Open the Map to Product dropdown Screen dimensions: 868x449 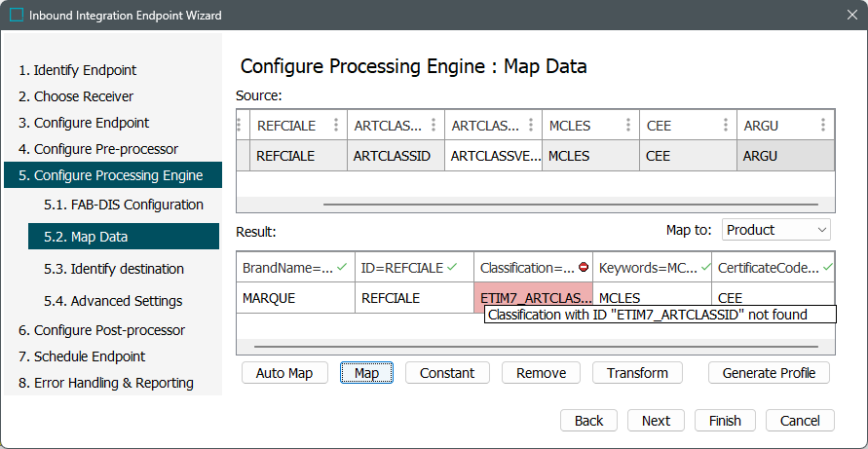[x=776, y=230]
